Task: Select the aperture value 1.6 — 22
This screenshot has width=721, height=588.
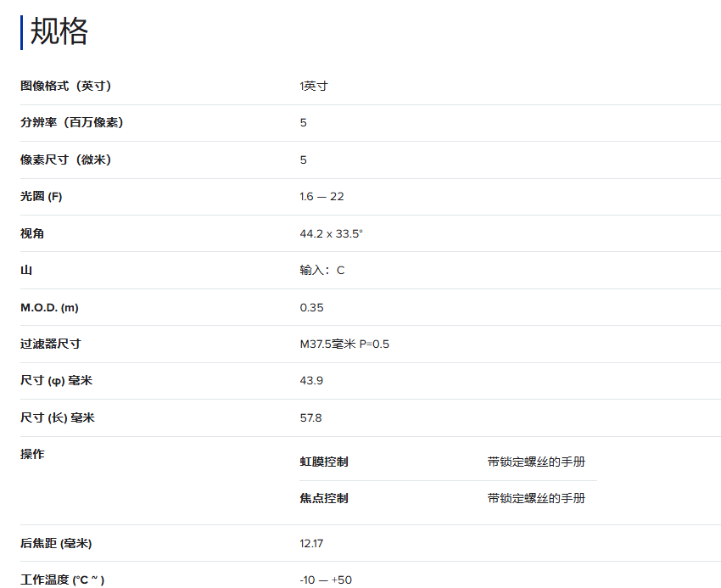Action: [321, 196]
